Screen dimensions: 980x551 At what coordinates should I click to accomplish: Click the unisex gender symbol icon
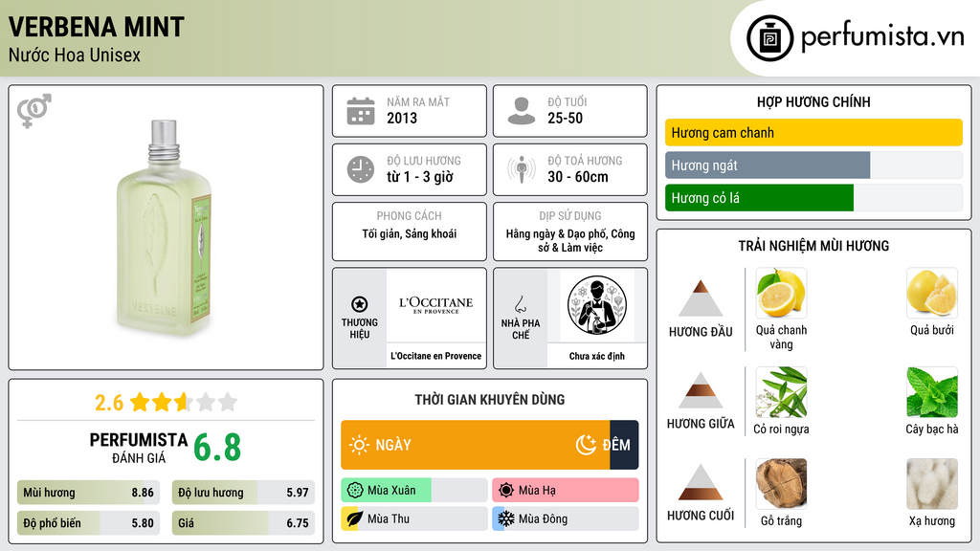coord(33,111)
